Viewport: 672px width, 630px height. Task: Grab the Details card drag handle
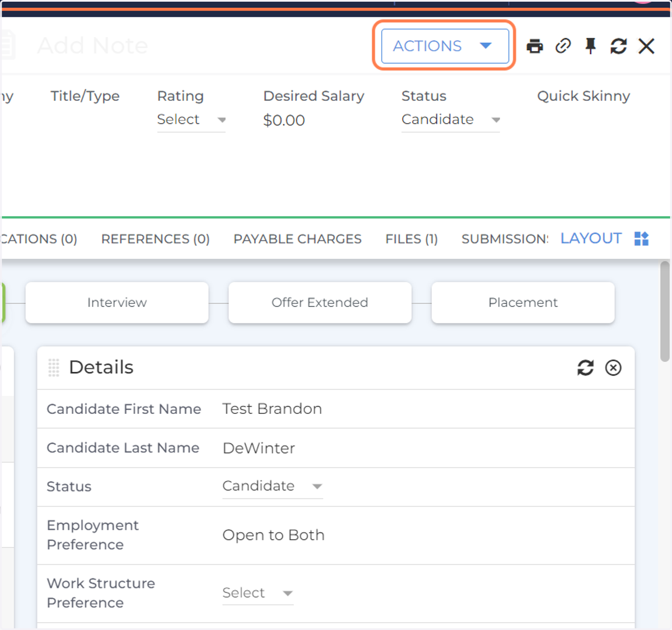click(54, 368)
